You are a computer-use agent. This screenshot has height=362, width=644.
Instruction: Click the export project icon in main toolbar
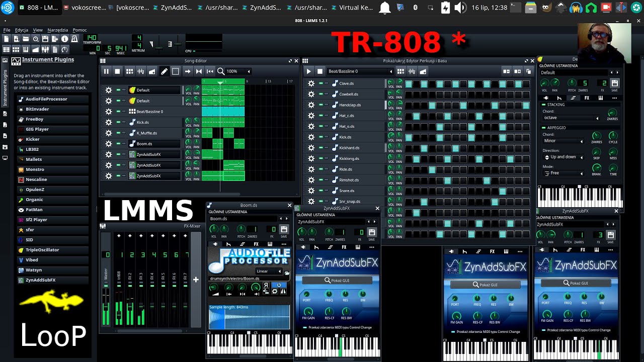[55, 39]
